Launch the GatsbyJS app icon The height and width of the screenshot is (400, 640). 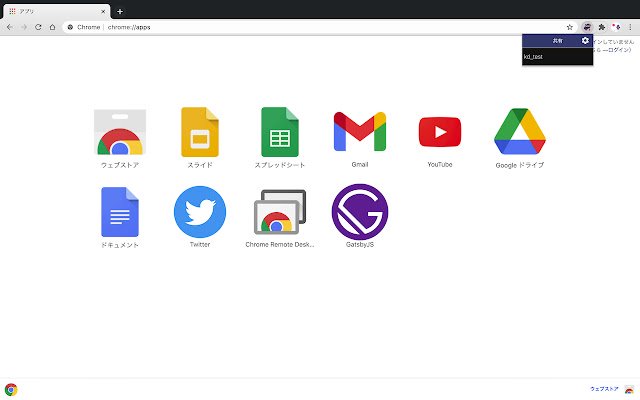[360, 212]
